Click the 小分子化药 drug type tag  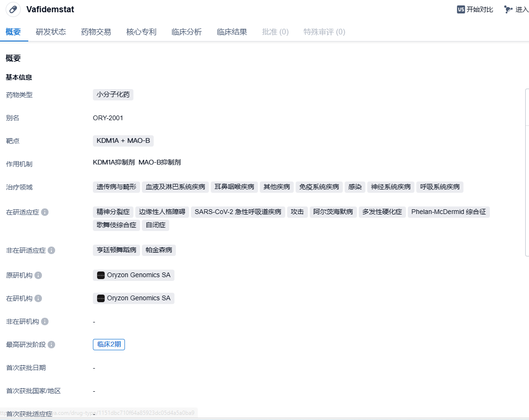[x=113, y=95]
